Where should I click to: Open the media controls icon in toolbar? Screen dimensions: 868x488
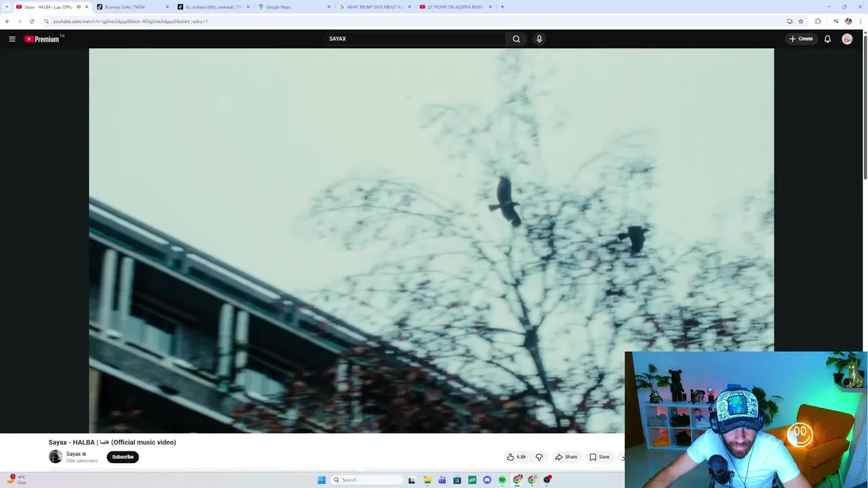(x=836, y=21)
